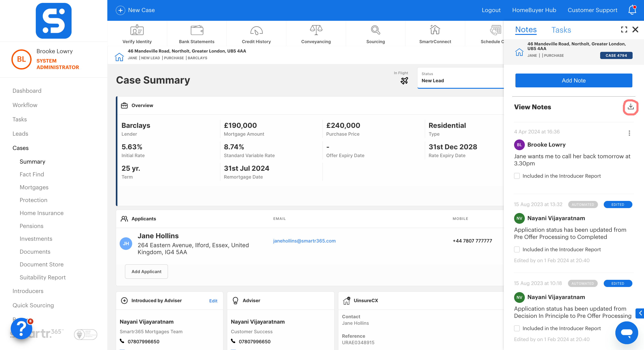The image size is (644, 350).
Task: Open the Verify Identity tool
Action: tap(137, 34)
